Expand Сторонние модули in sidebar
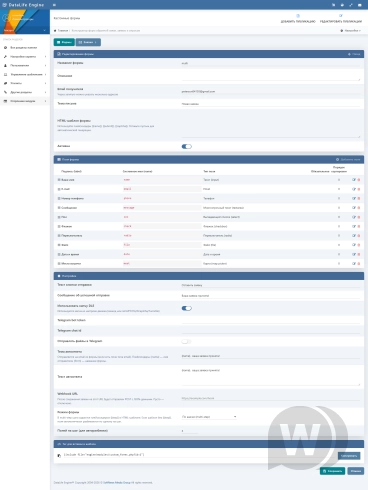Image resolution: width=368 pixels, height=490 pixels. point(25,101)
